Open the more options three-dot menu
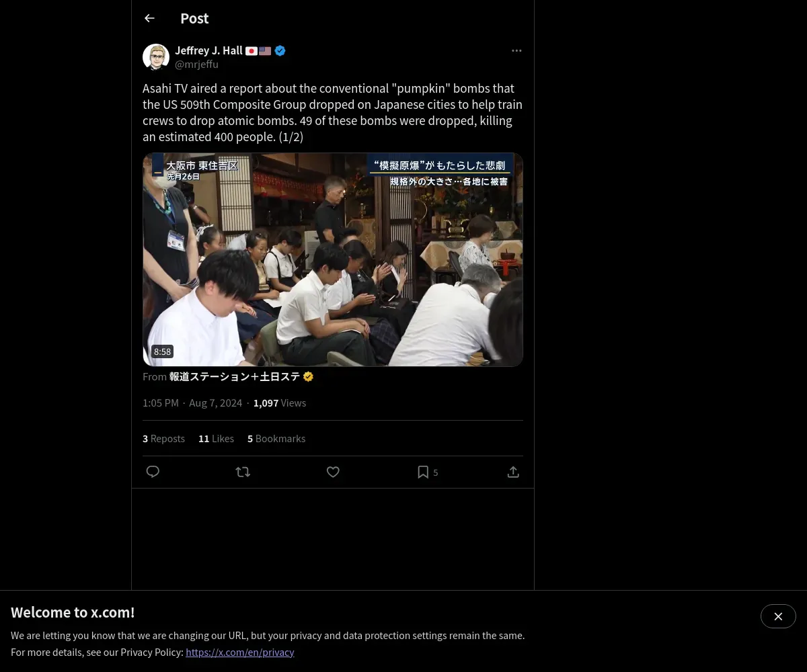Screen dimensions: 807x672 coord(516,50)
